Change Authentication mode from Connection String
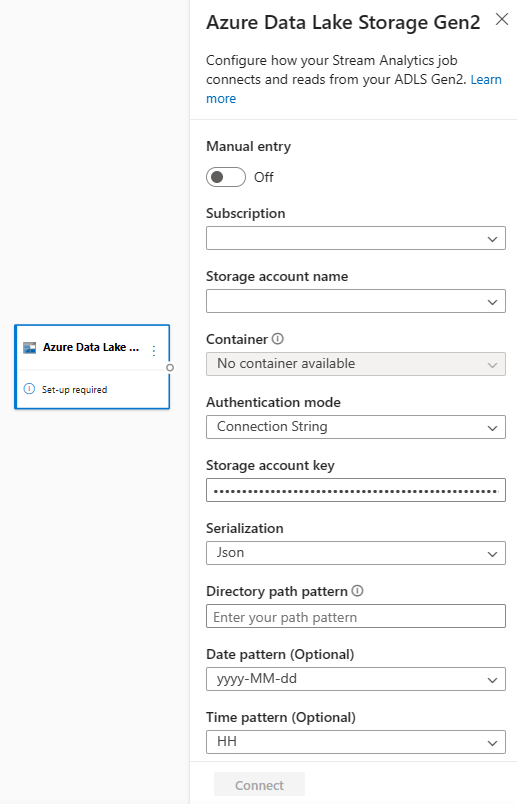This screenshot has width=517, height=804. tap(356, 427)
